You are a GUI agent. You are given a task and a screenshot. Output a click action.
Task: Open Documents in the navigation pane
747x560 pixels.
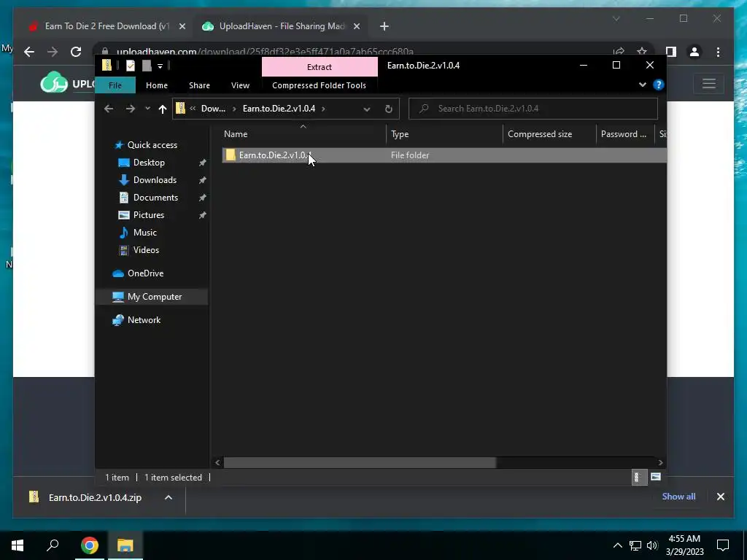155,198
